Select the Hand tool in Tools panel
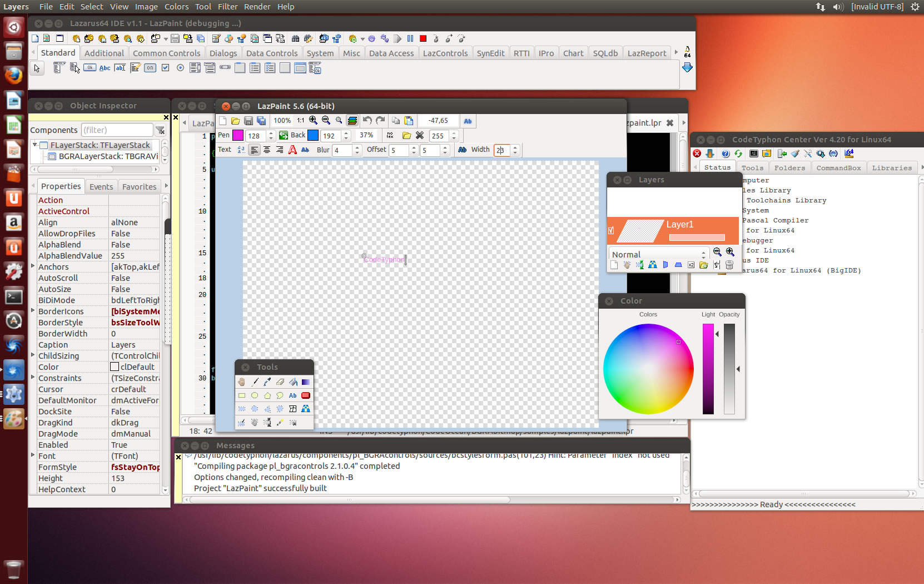The image size is (924, 584). point(242,382)
